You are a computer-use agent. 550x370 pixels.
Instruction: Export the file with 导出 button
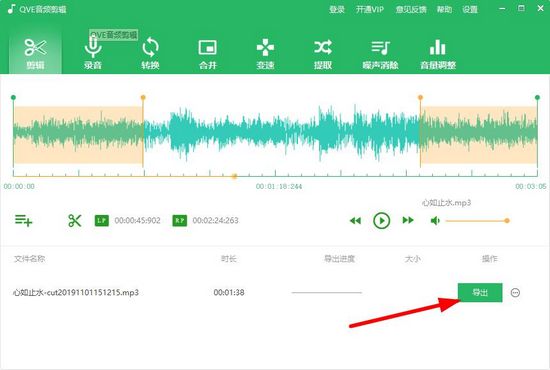point(480,292)
